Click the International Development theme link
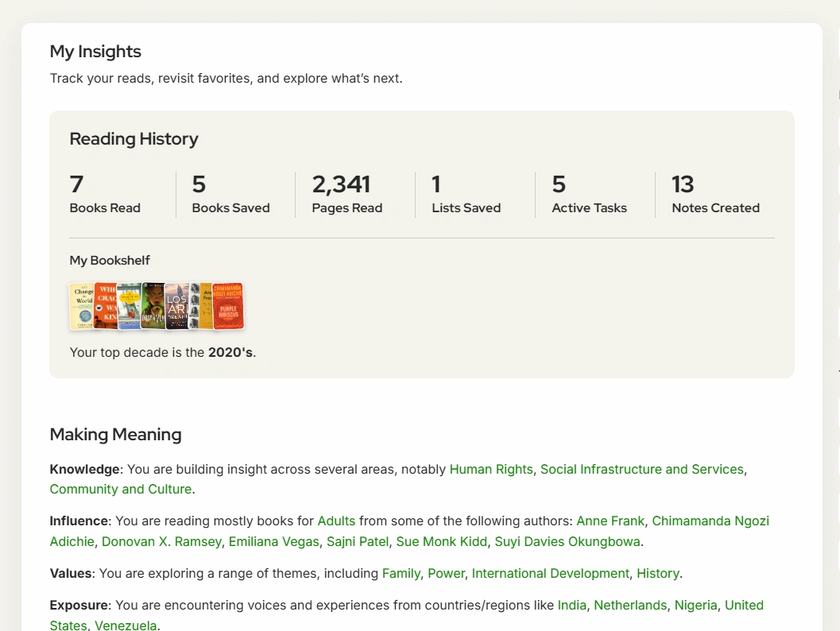The image size is (840, 631). 550,573
